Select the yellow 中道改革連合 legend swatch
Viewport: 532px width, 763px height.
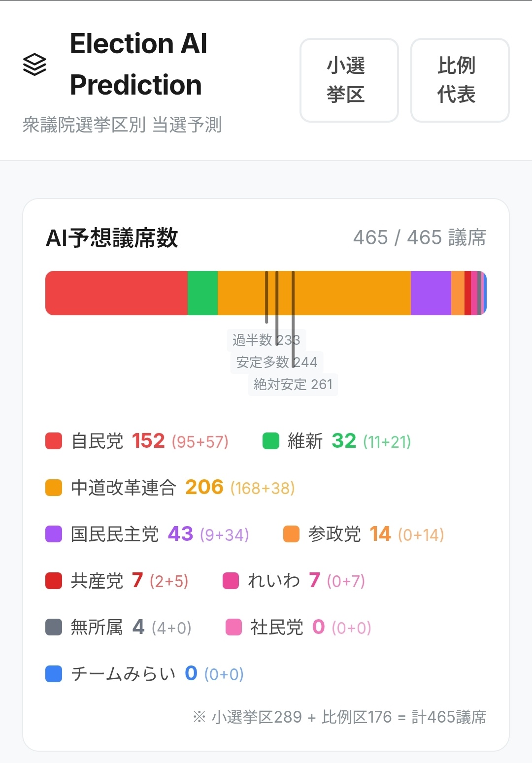pos(54,488)
